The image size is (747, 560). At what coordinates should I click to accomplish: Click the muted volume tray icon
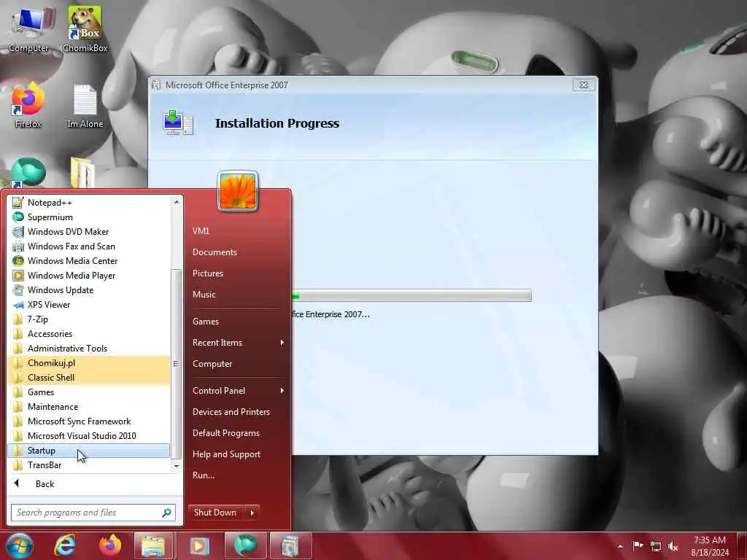[673, 547]
